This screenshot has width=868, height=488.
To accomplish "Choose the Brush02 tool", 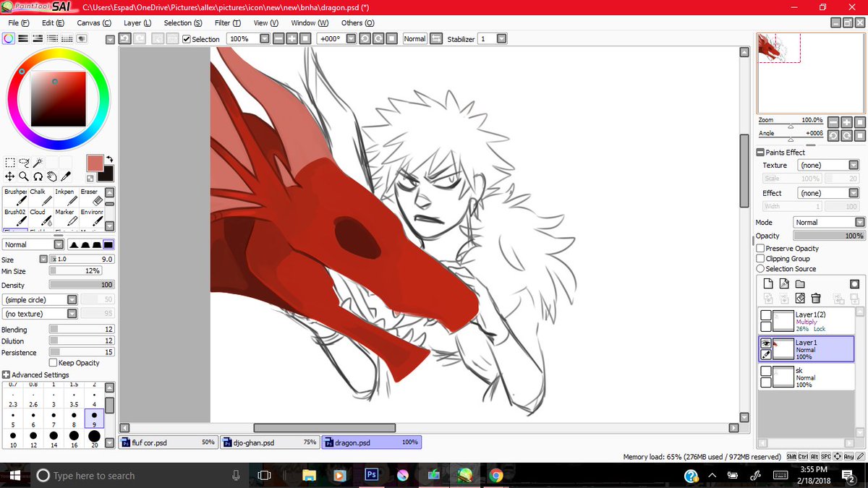I will [x=15, y=217].
